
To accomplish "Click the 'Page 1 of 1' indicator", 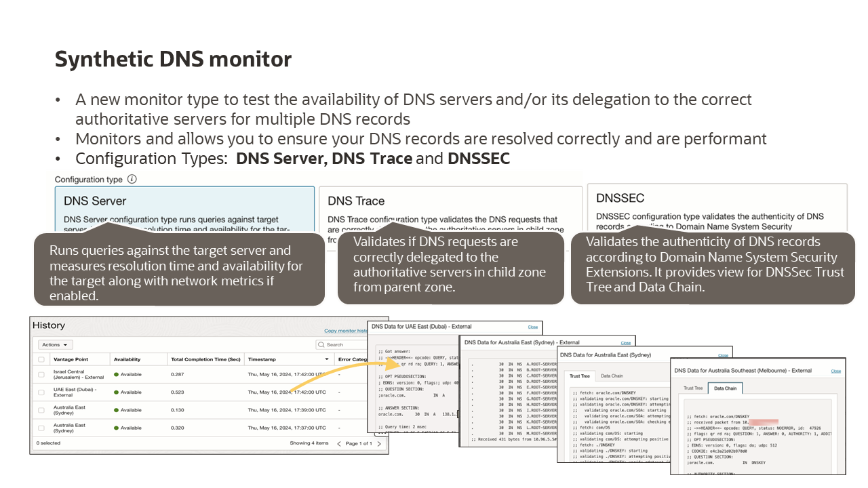I will (x=359, y=443).
